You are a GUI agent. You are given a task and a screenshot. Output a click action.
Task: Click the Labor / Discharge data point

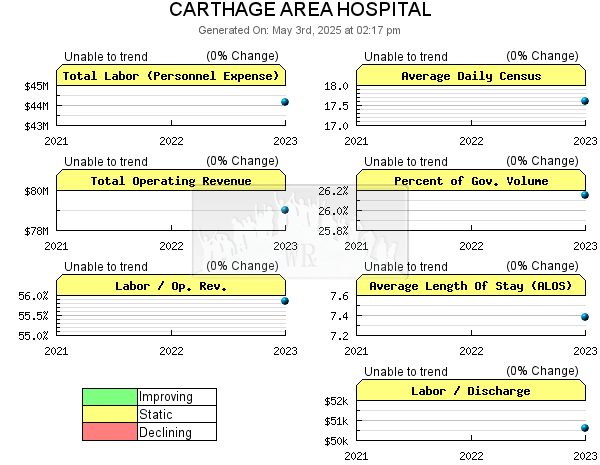(x=585, y=428)
